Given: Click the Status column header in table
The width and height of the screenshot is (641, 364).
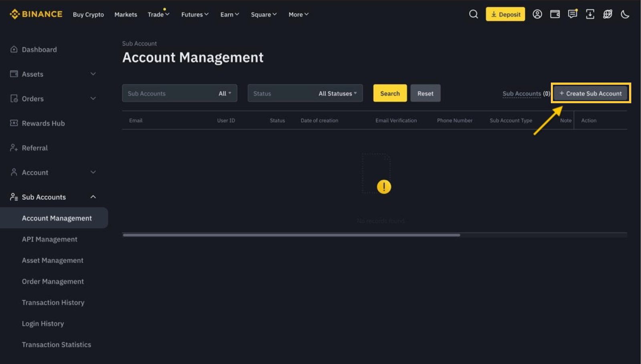Looking at the screenshot, I should click(x=277, y=120).
